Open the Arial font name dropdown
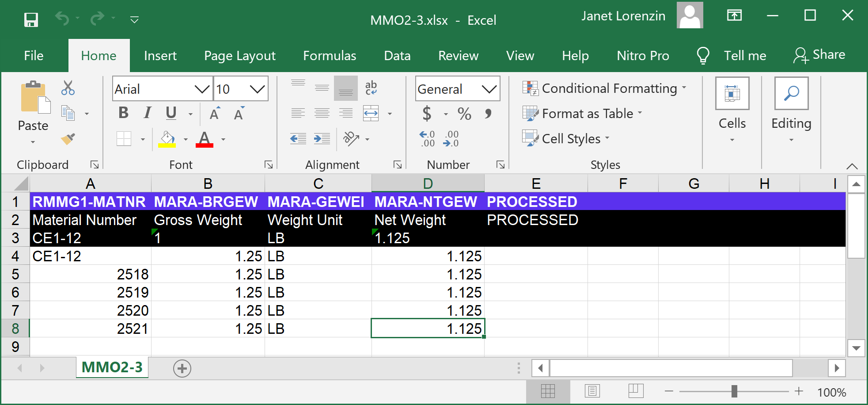The image size is (868, 405). 202,89
